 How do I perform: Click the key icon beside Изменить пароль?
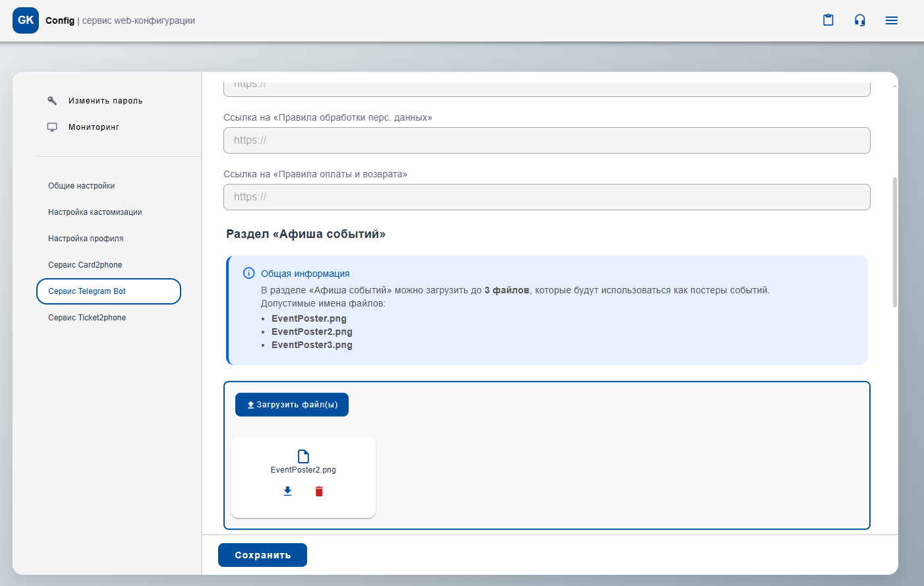point(52,101)
